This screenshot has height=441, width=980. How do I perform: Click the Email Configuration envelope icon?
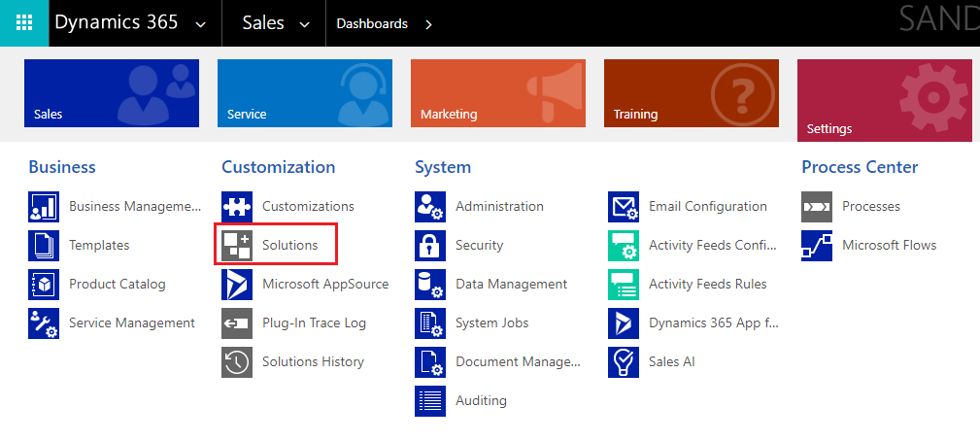(x=624, y=206)
